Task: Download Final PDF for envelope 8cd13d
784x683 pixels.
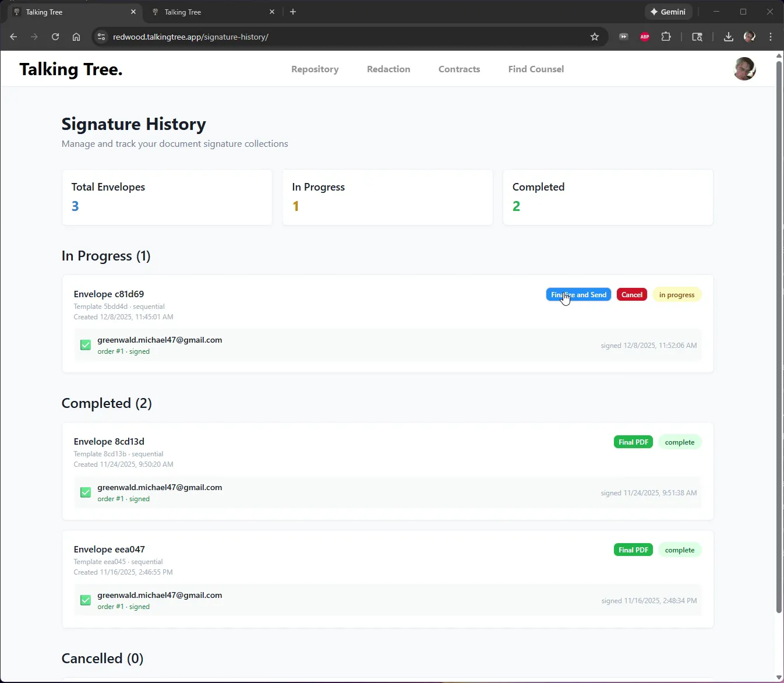Action: (x=633, y=442)
